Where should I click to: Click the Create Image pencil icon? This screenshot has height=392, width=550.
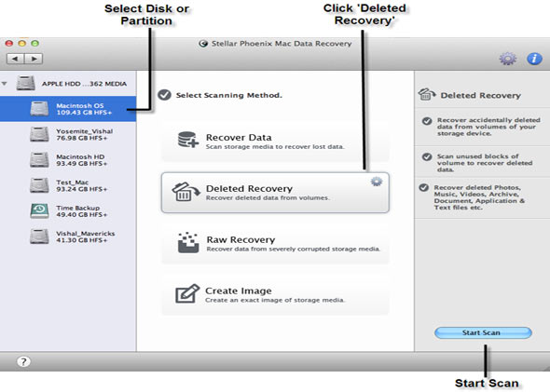tap(187, 293)
